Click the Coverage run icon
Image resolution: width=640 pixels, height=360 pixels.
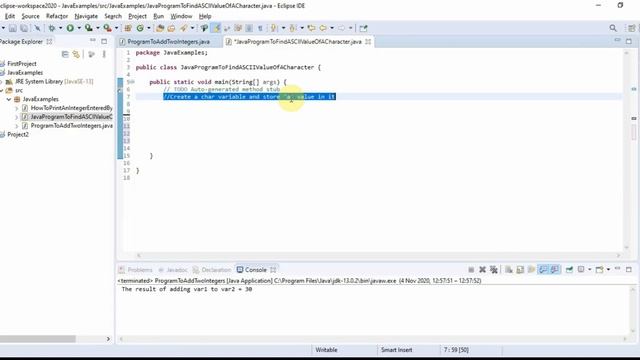click(x=89, y=28)
